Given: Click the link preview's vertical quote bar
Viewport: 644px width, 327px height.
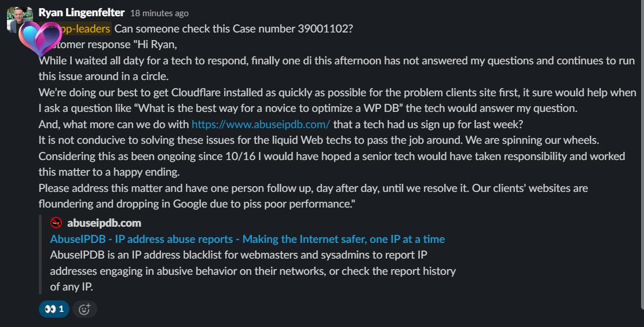Looking at the screenshot, I should coord(40,255).
